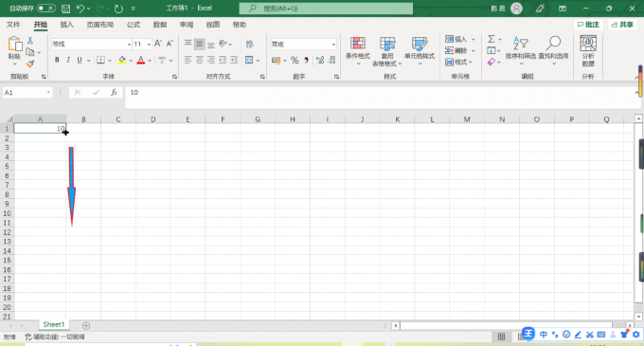Open Conditional Formatting (条件格式) icon
Screen dimensions: 644x346
tap(358, 50)
